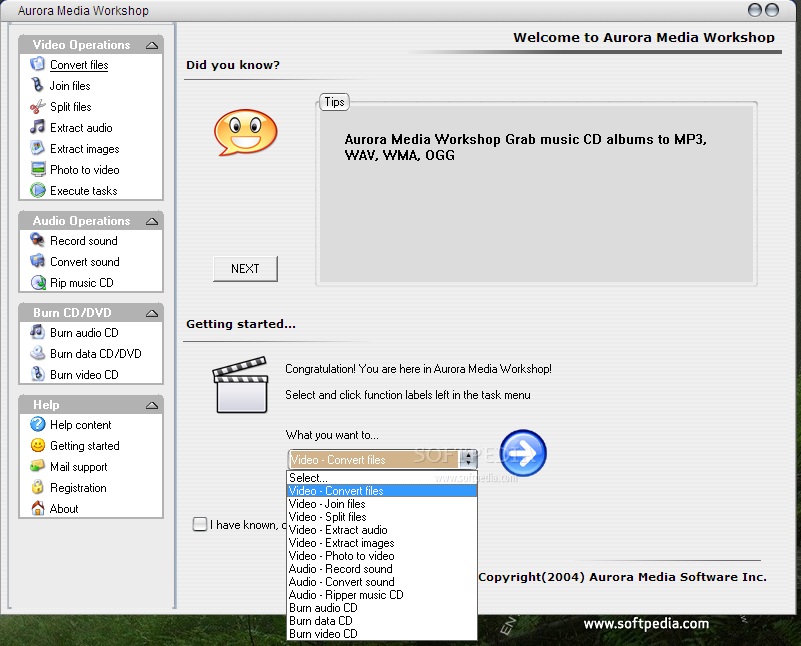Screen dimensions: 801x646
Task: Select 'Burn video CD' in dropdown list
Action: pyautogui.click(x=382, y=634)
